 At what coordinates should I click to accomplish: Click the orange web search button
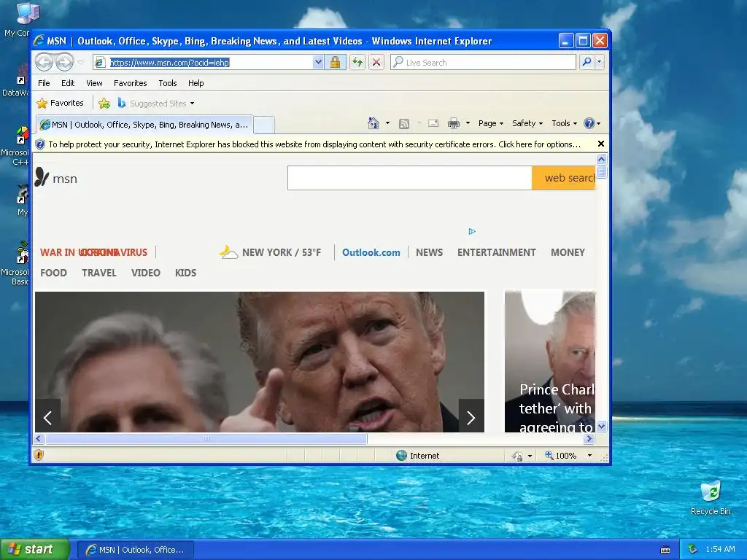tap(564, 178)
